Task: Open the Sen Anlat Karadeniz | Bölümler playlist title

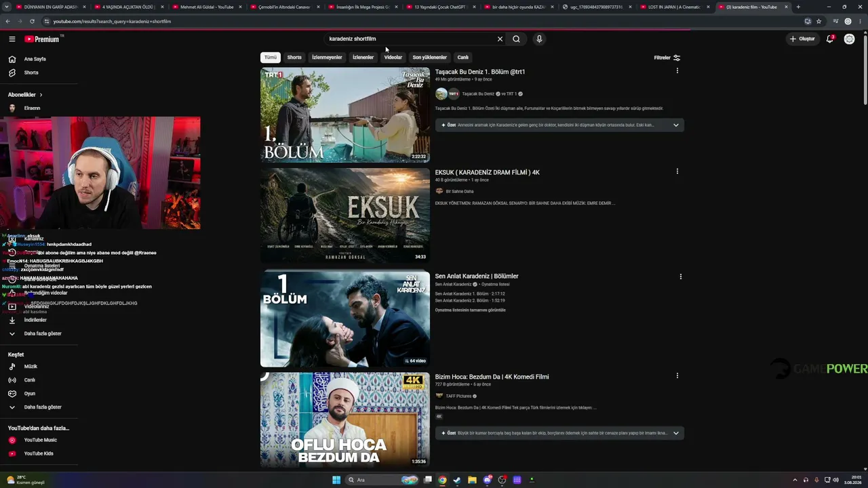Action: point(477,277)
